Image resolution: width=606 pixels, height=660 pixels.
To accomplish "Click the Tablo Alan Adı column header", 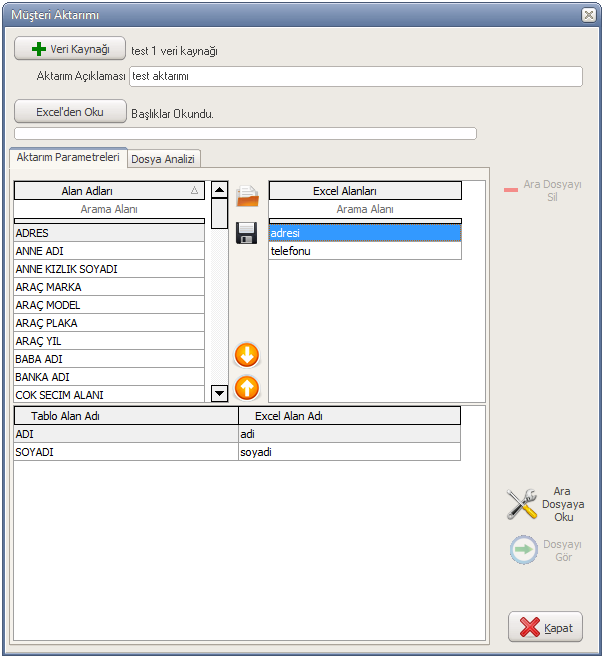I will [x=126, y=416].
